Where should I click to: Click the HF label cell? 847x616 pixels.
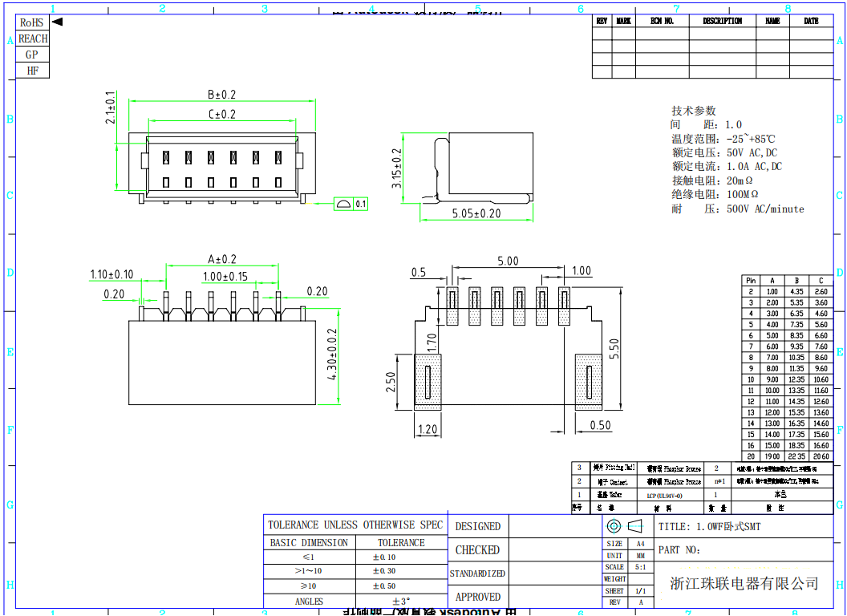(x=32, y=71)
